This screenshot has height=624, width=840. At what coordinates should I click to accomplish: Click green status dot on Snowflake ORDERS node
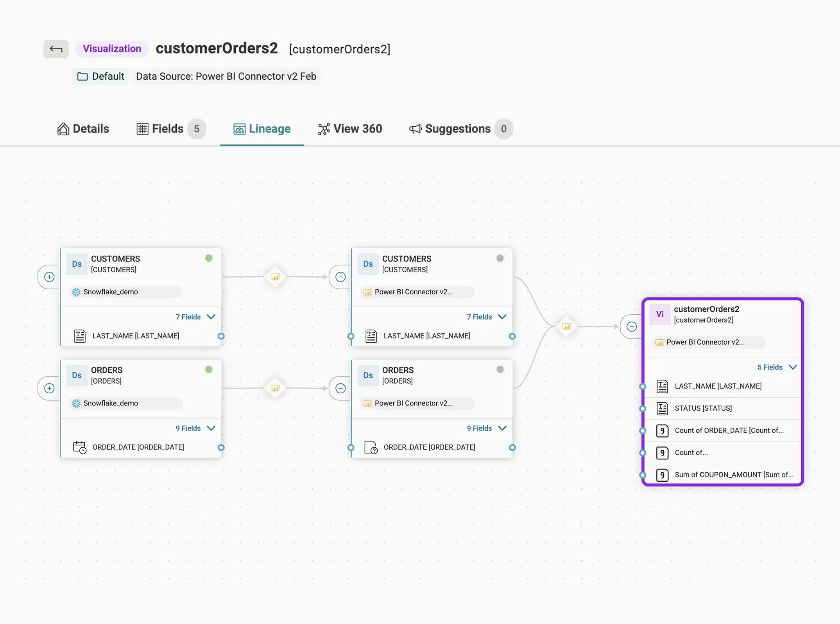coord(209,369)
